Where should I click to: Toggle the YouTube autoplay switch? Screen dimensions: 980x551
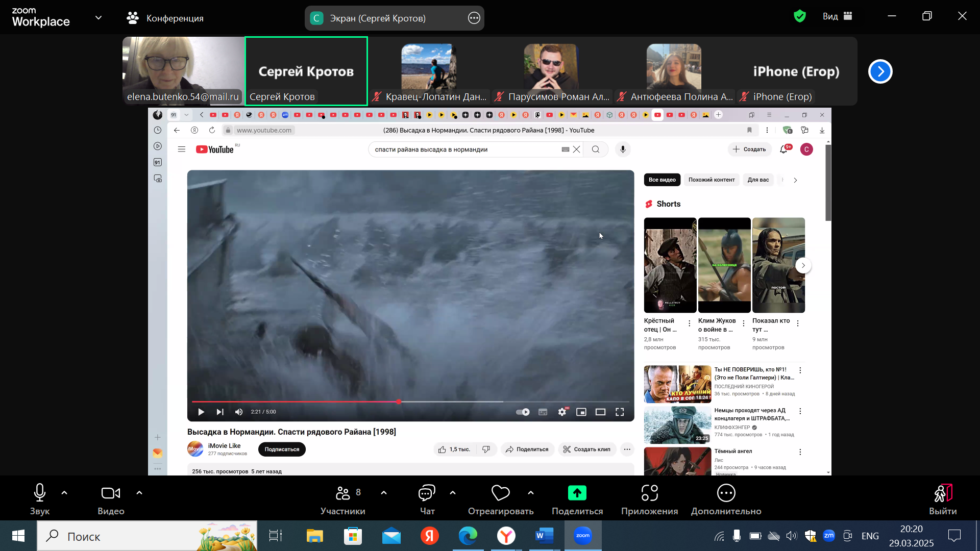click(x=523, y=412)
